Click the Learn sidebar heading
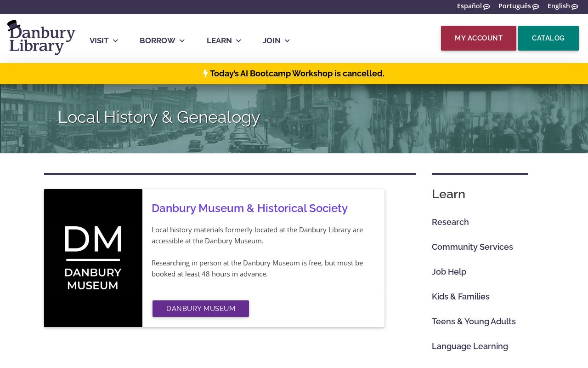This screenshot has width=588, height=368. [x=448, y=194]
